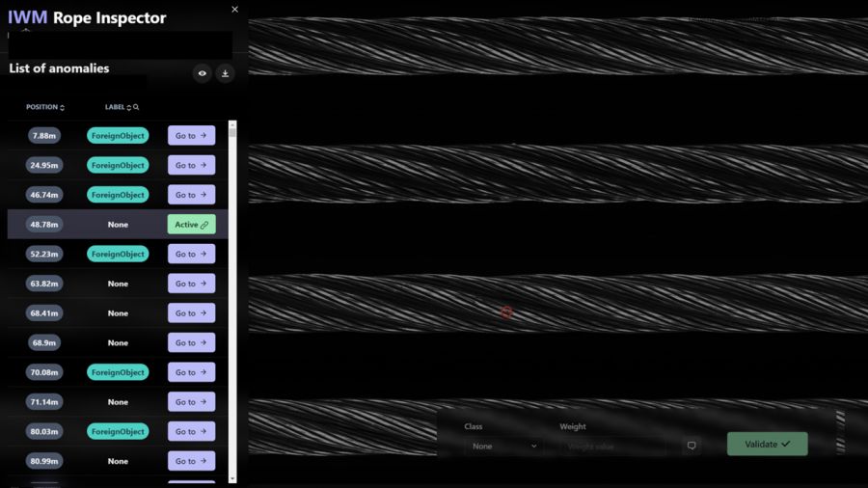Search labels with the magnifier icon
Image resolution: width=868 pixels, height=488 pixels.
tap(137, 107)
